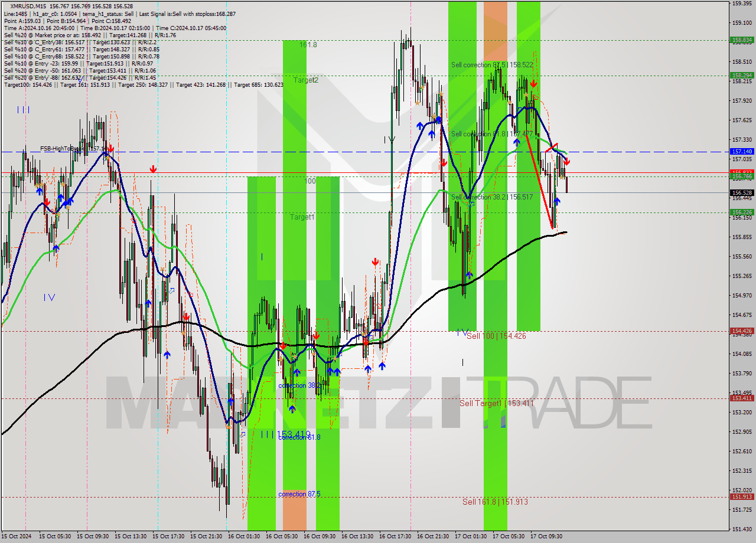Select the 'Target2' chart label
Screen dimensions: 756x543
pyautogui.click(x=306, y=80)
